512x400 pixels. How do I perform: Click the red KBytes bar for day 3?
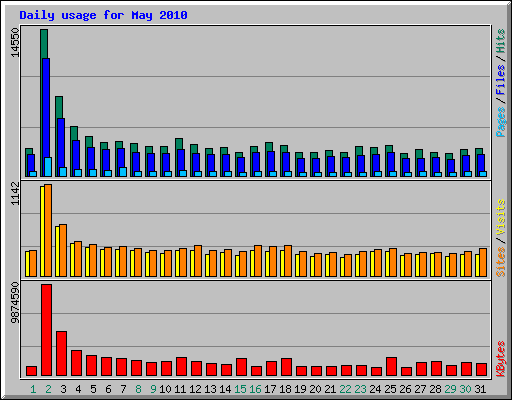[61, 354]
